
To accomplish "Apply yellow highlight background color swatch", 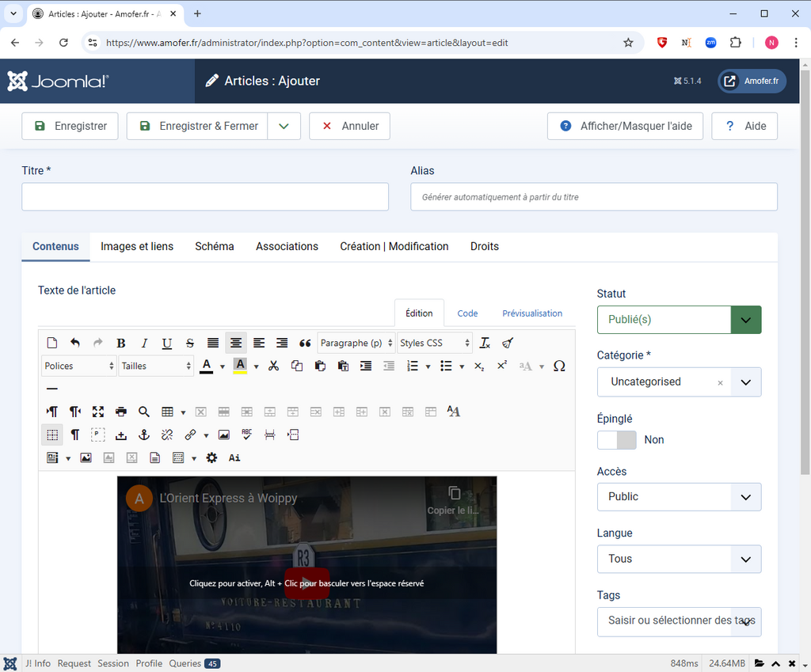I will (x=240, y=366).
